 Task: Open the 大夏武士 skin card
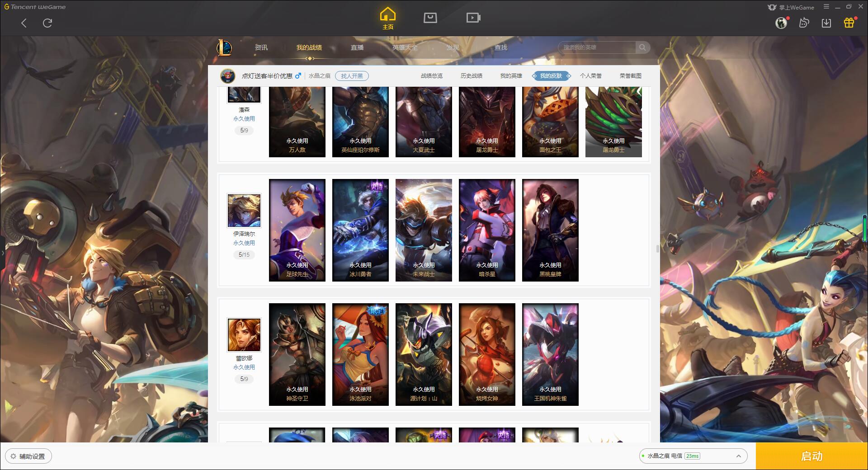pyautogui.click(x=424, y=122)
